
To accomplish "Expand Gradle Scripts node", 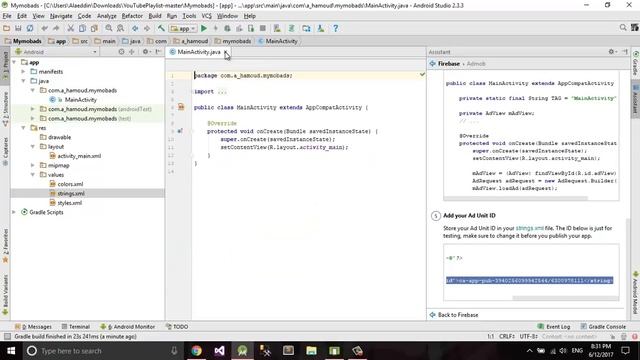I will [15, 212].
